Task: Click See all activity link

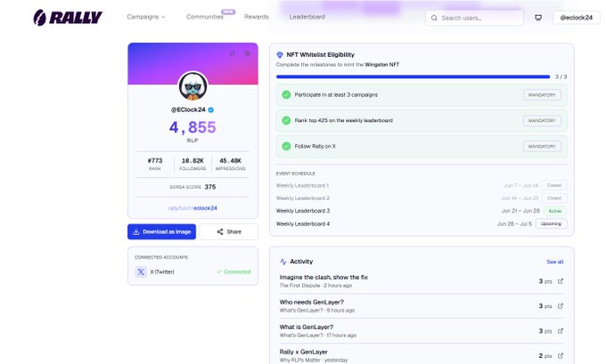Action: (x=555, y=262)
